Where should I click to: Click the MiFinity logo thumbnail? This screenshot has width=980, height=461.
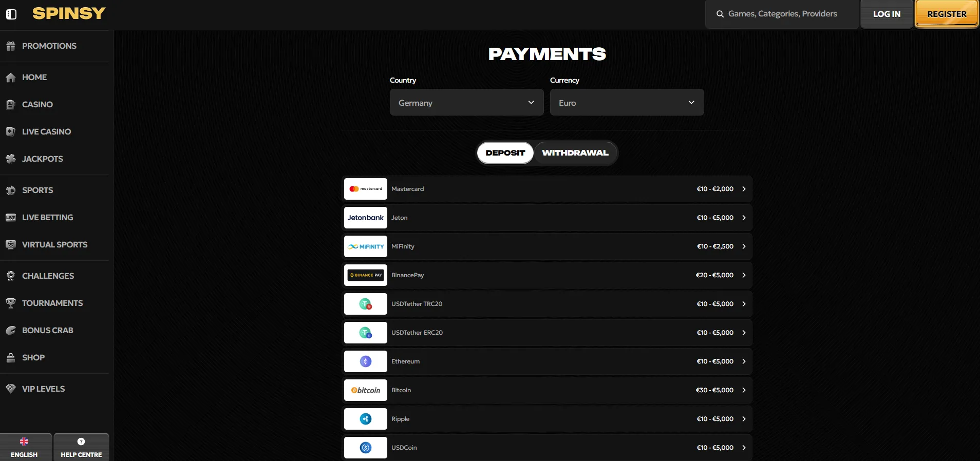pyautogui.click(x=366, y=246)
